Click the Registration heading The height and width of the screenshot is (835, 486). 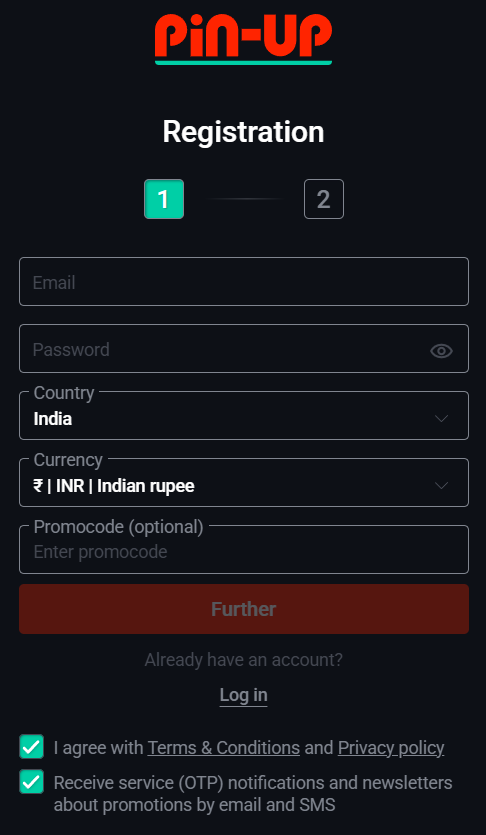click(243, 132)
